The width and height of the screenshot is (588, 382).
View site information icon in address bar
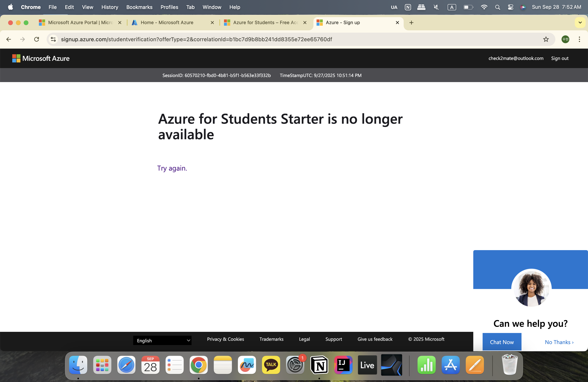(53, 39)
